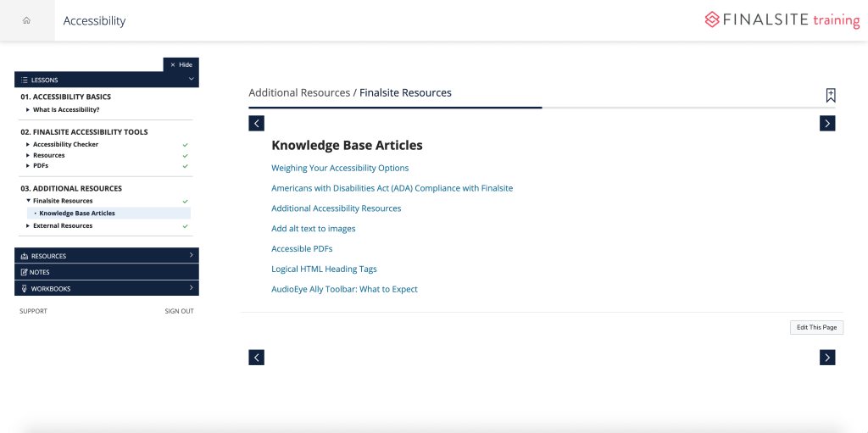Click bottom previous page arrow
Viewport: 868px width, 433px height.
[256, 358]
